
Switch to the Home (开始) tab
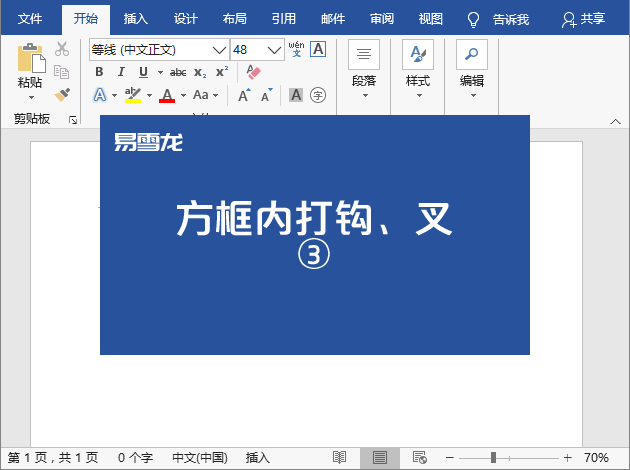click(x=86, y=18)
